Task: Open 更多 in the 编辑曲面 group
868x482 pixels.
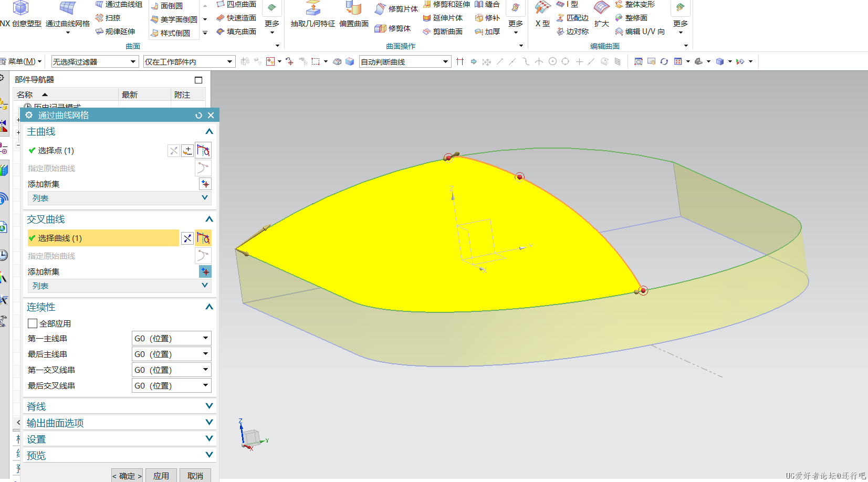Action: point(681,26)
